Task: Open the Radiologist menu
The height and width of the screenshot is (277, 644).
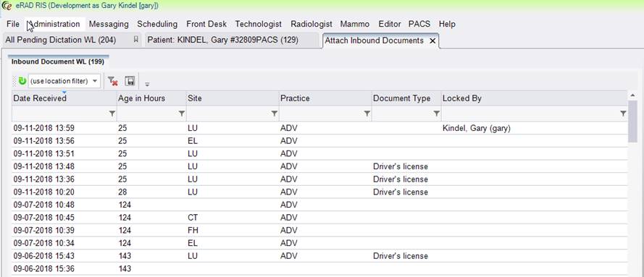Action: [x=311, y=24]
